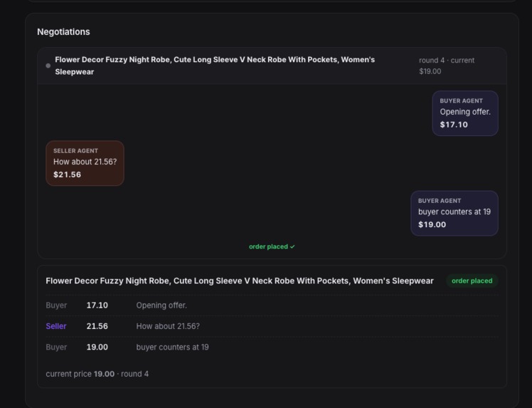Screen dimensions: 532x408
Task: Click the green 'order placed ✓' status text
Action: [x=272, y=246]
